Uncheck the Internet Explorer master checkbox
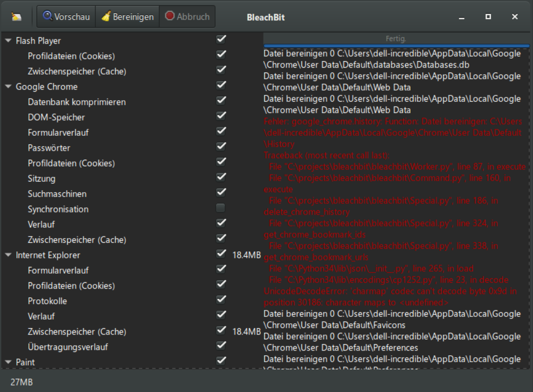 point(220,255)
